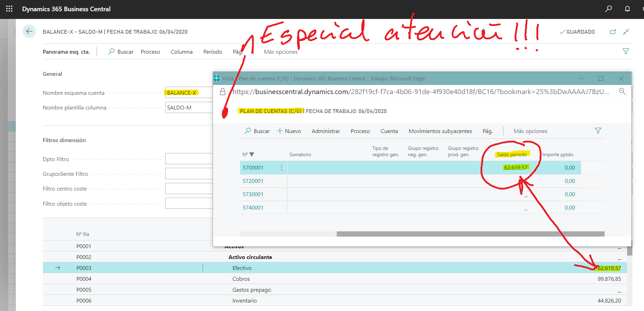Open row menu for account 5700001

[281, 168]
